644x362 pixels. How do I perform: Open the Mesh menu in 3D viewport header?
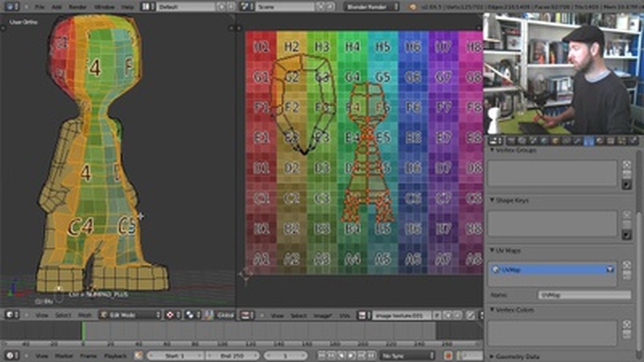(85, 315)
